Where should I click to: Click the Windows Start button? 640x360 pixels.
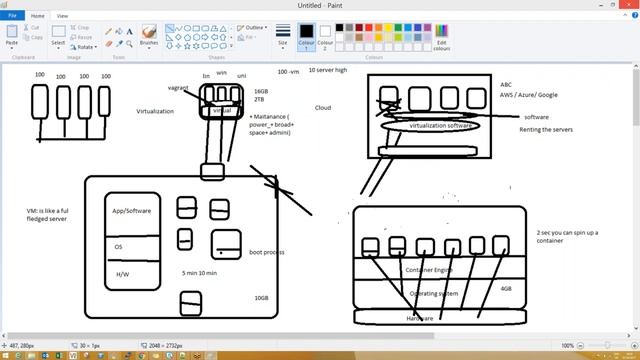(x=5, y=356)
